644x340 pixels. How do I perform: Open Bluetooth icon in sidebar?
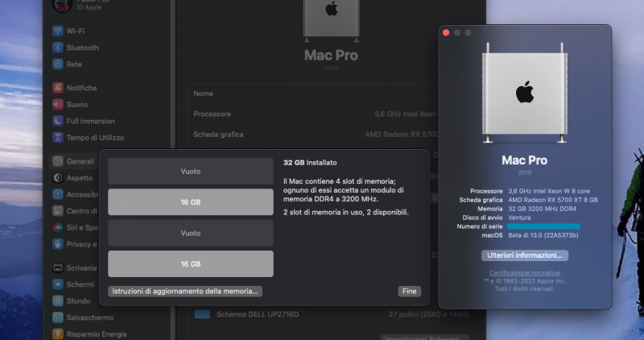coord(58,48)
